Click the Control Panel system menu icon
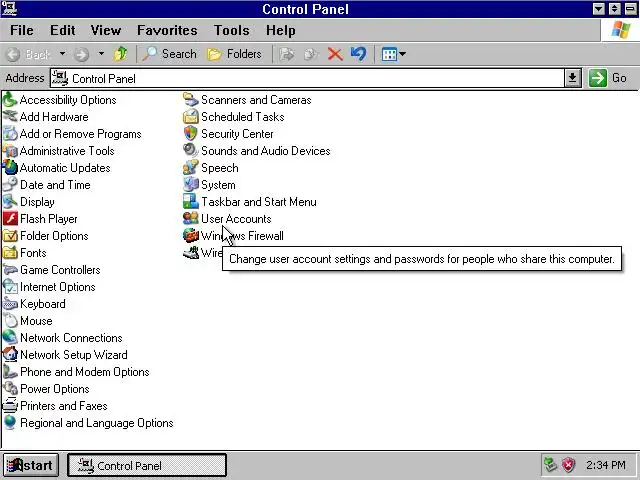The height and width of the screenshot is (480, 640). (9, 9)
